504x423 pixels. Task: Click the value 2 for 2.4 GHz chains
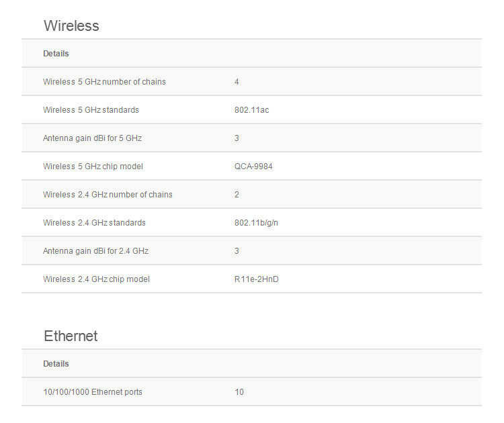click(237, 195)
